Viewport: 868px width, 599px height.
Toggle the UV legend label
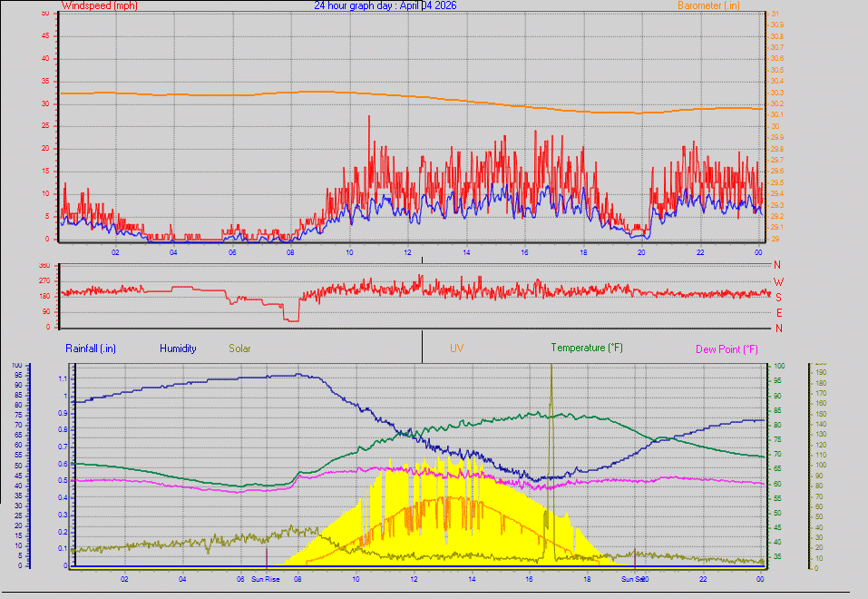point(456,348)
